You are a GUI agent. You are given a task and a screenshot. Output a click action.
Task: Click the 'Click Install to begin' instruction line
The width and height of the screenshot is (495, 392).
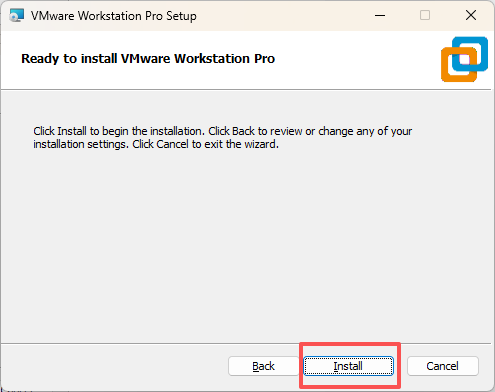(223, 131)
